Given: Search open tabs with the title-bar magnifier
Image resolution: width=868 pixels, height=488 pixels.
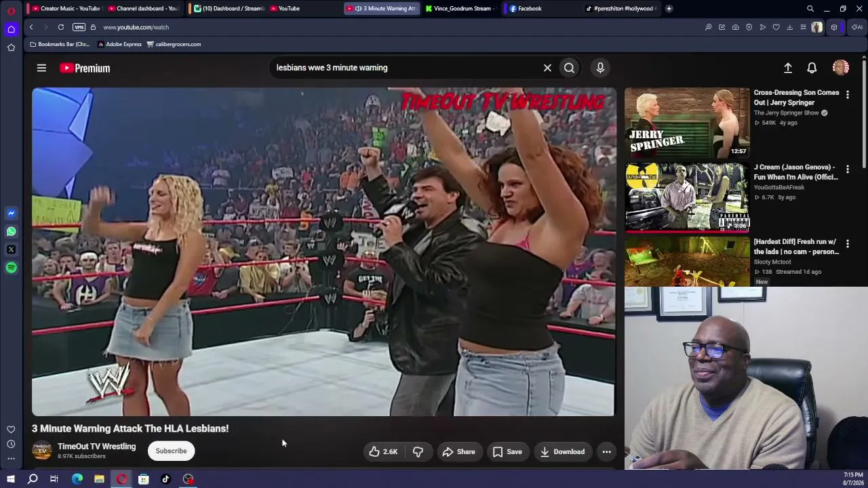Looking at the screenshot, I should coord(810,9).
